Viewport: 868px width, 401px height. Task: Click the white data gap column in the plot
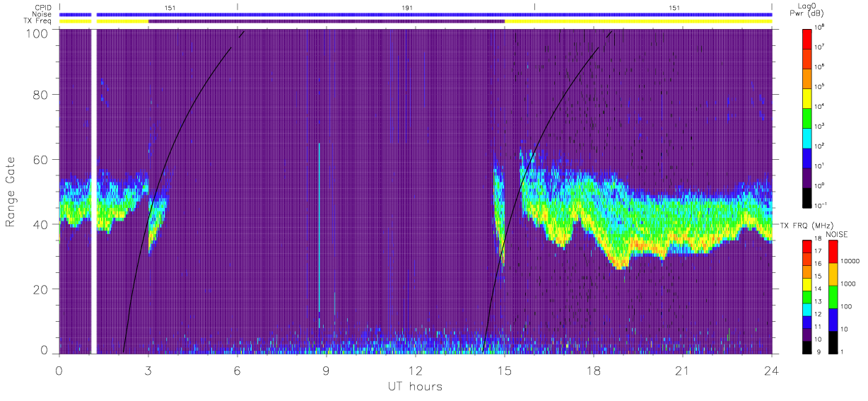pyautogui.click(x=94, y=191)
